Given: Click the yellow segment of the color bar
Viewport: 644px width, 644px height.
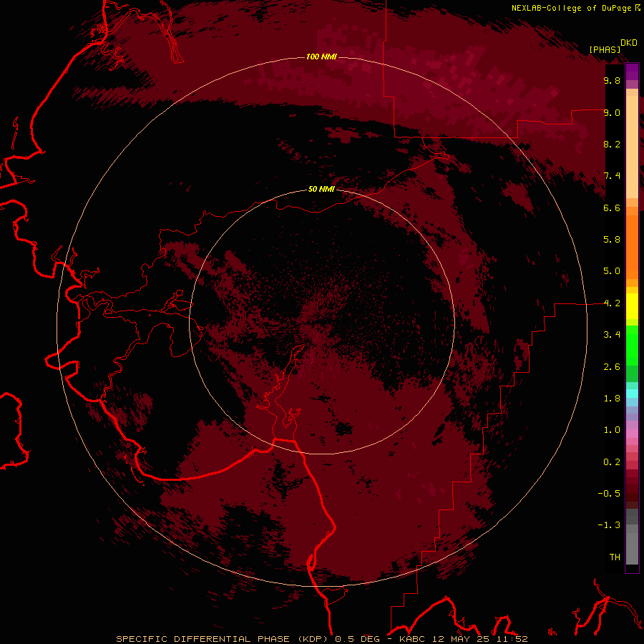Looking at the screenshot, I should point(632,306).
